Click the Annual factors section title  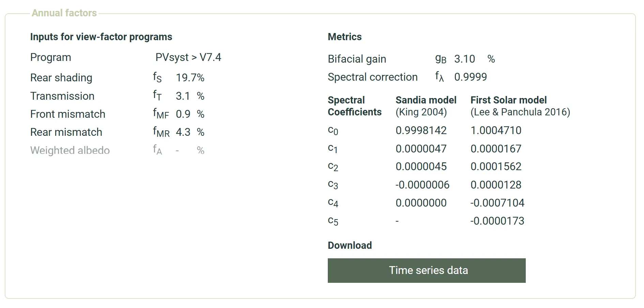pos(64,13)
